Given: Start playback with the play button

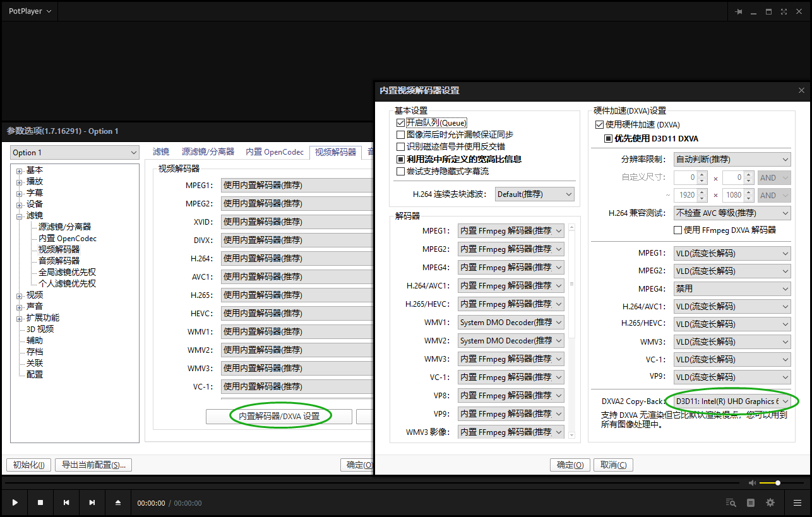Looking at the screenshot, I should click(15, 502).
